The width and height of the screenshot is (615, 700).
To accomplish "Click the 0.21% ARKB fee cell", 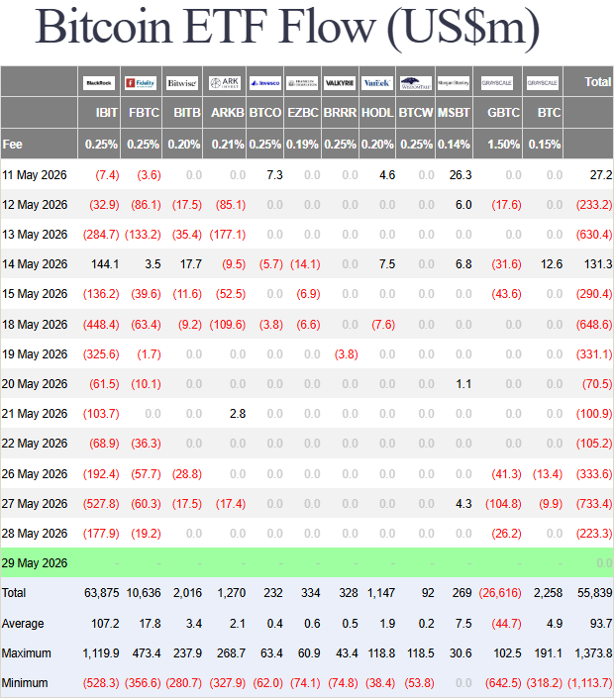I will (228, 145).
